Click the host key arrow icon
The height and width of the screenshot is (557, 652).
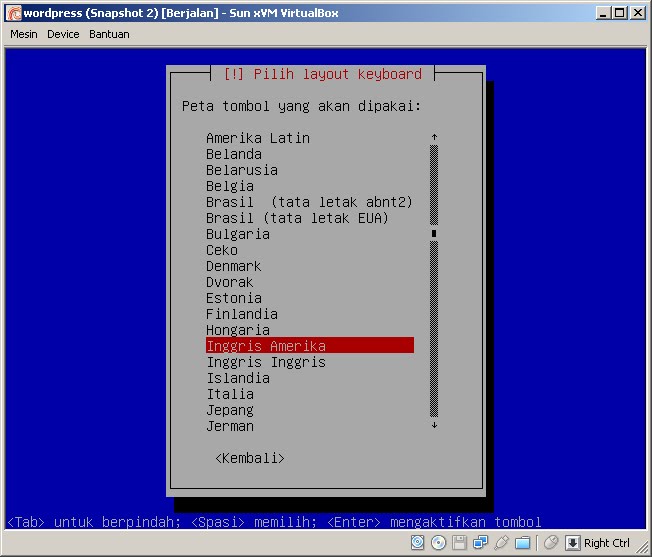pos(573,542)
